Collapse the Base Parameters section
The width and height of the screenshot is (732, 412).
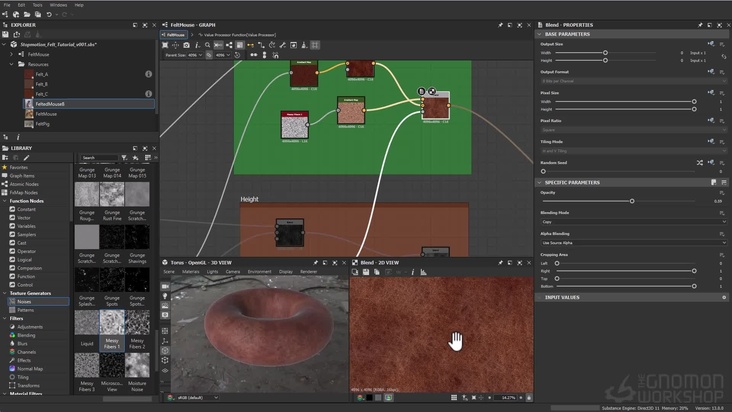539,34
